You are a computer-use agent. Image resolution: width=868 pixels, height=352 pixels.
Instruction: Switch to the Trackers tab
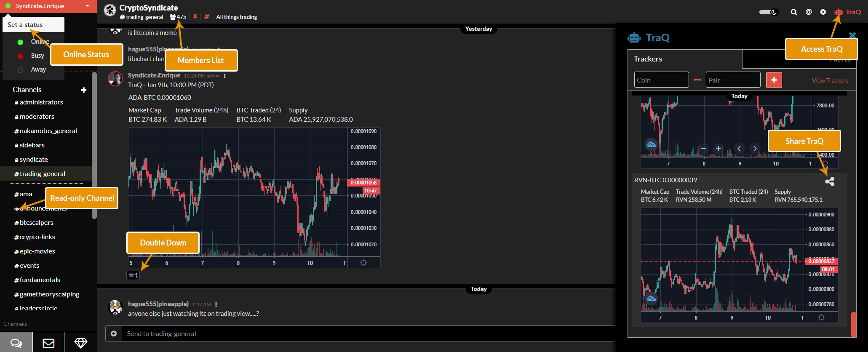tap(685, 59)
